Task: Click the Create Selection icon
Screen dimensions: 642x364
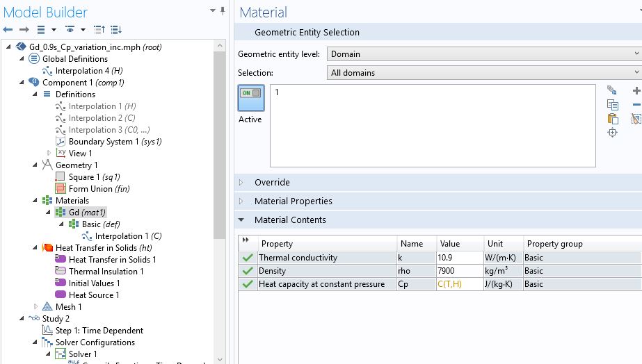Action: pyautogui.click(x=612, y=90)
